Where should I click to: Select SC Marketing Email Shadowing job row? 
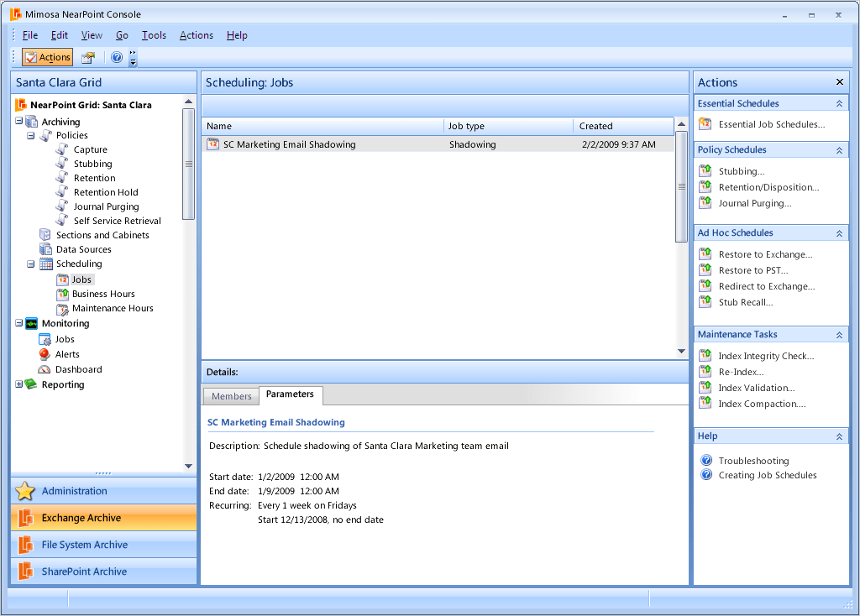tap(438, 144)
